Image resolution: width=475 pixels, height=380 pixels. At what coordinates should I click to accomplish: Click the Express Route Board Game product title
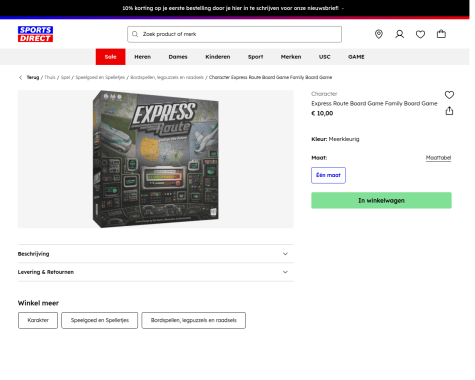[x=374, y=104]
